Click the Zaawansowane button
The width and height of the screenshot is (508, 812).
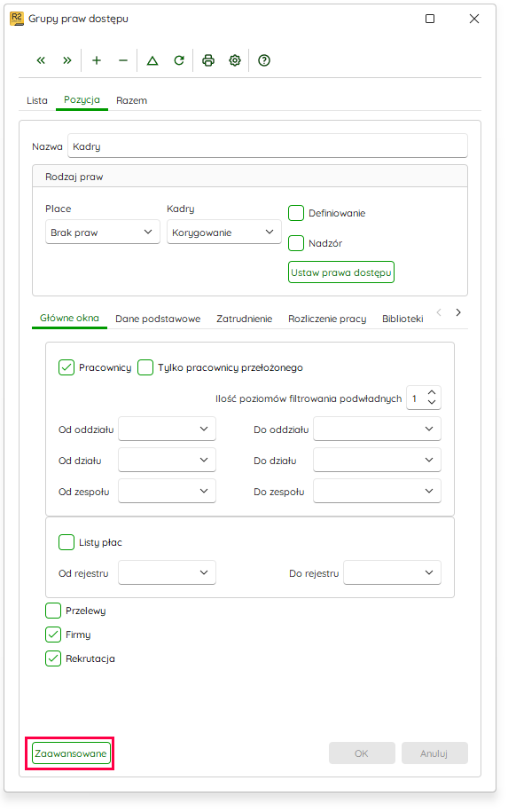coord(71,753)
